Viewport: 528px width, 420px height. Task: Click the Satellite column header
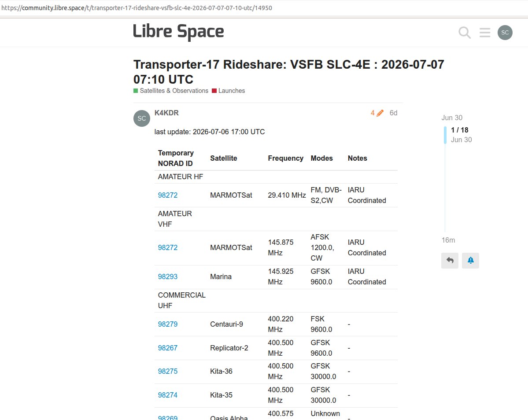click(224, 158)
